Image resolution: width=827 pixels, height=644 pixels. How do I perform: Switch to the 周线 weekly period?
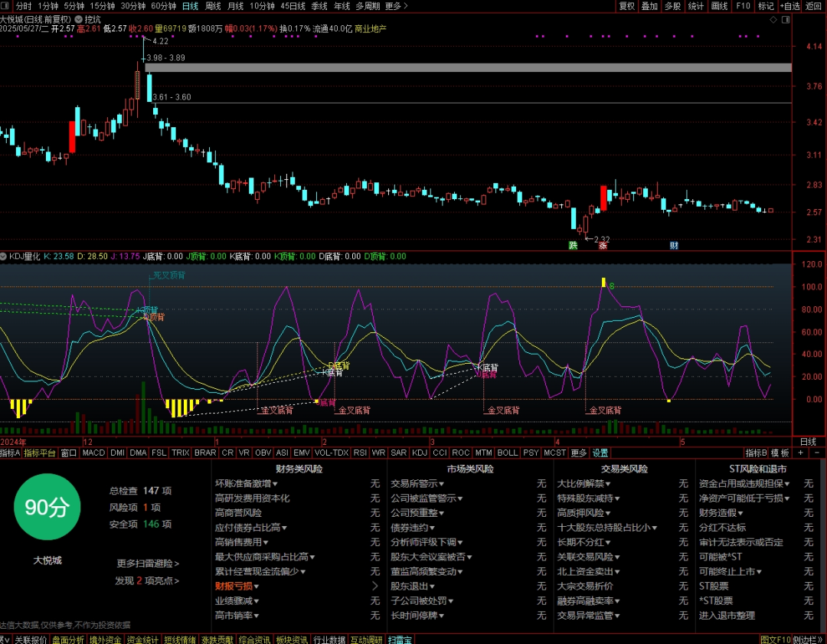(x=213, y=6)
